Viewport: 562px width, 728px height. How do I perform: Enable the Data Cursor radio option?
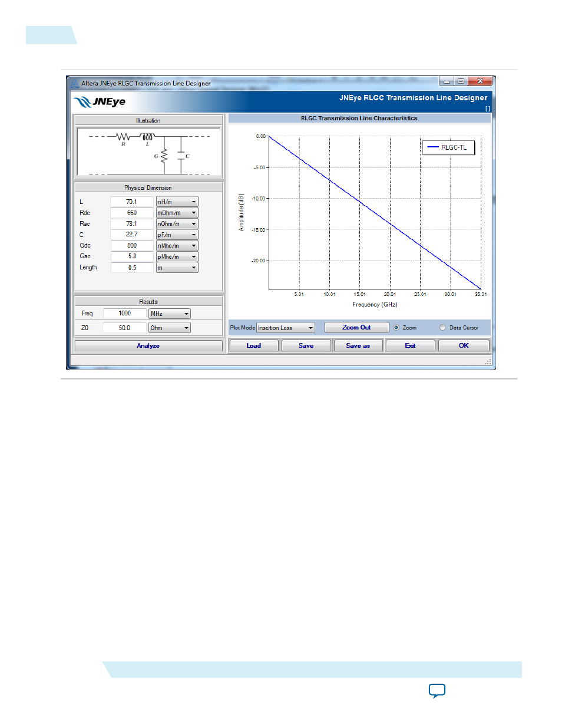443,328
